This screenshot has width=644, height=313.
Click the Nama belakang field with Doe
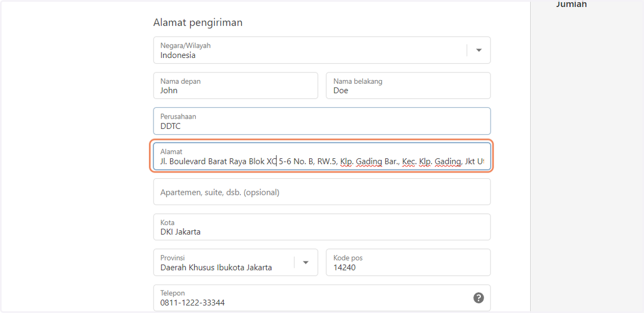pos(408,86)
